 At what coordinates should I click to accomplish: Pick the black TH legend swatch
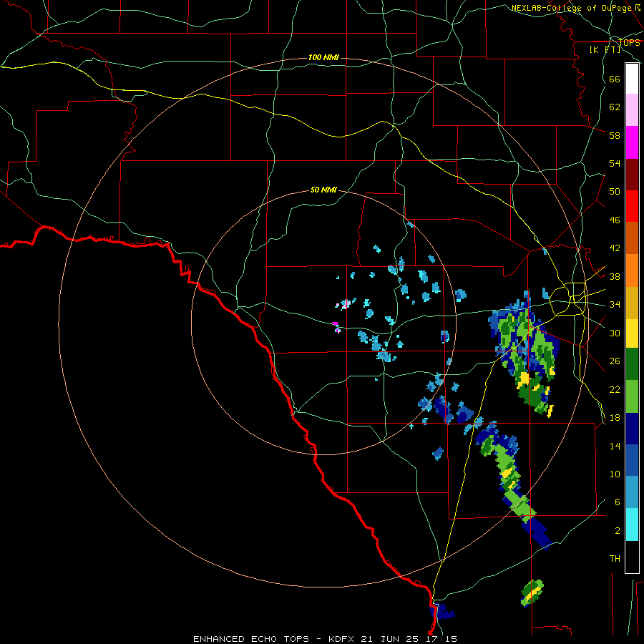[x=632, y=557]
